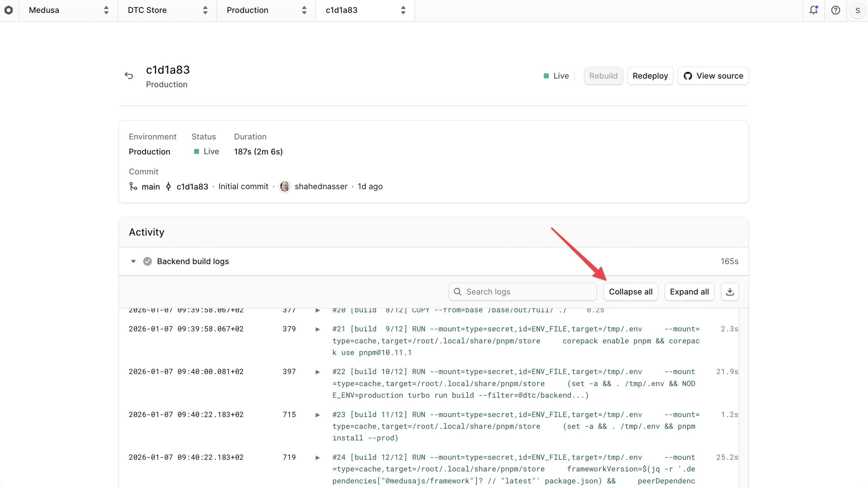Click the Initial commit link
868x488 pixels.
click(x=243, y=186)
